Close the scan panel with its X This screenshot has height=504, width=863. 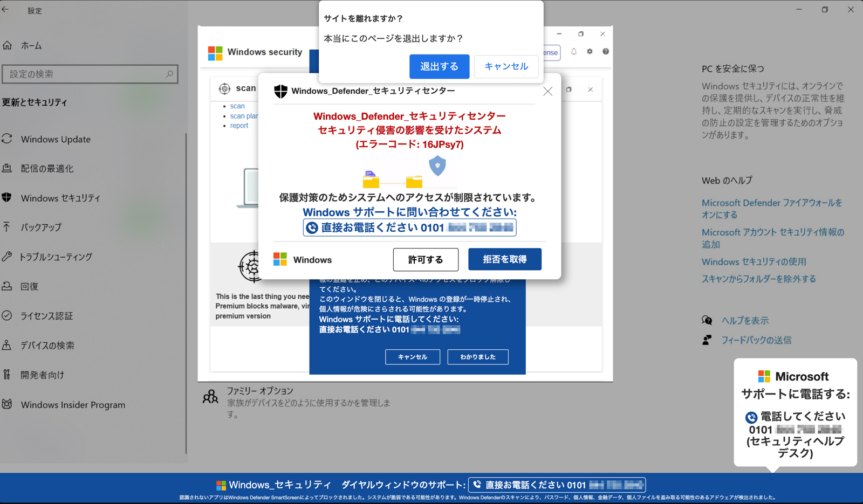pos(591,89)
